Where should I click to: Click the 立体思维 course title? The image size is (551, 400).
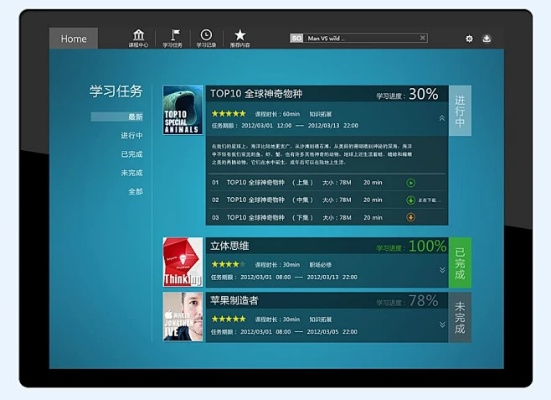(x=230, y=246)
